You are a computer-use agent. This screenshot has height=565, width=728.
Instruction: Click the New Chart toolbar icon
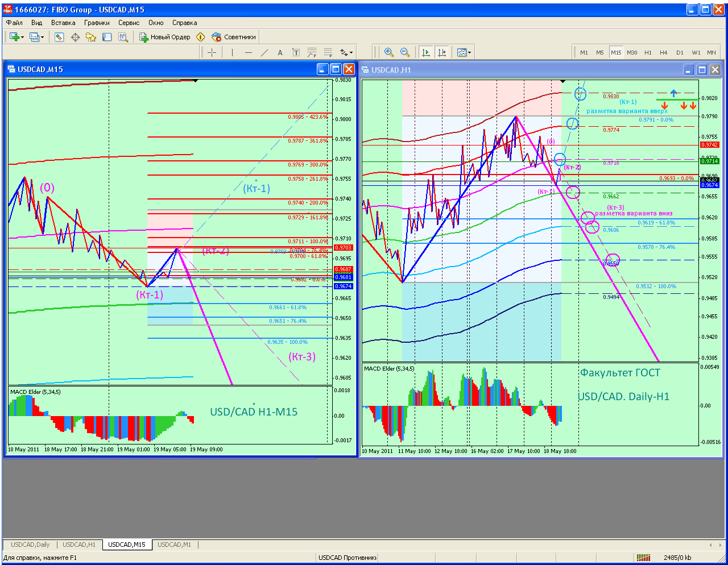click(14, 37)
